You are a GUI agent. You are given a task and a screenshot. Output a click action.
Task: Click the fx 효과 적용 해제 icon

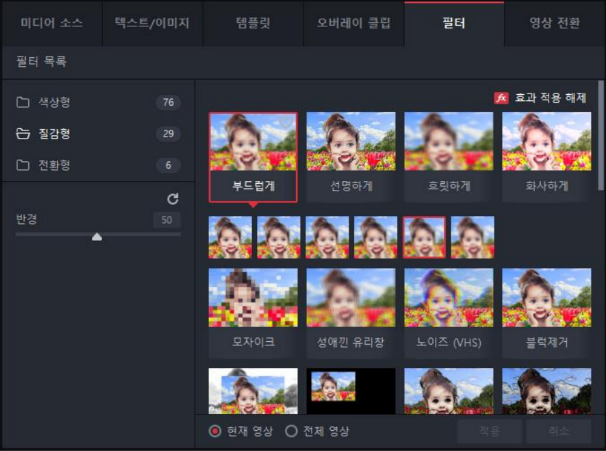click(502, 98)
